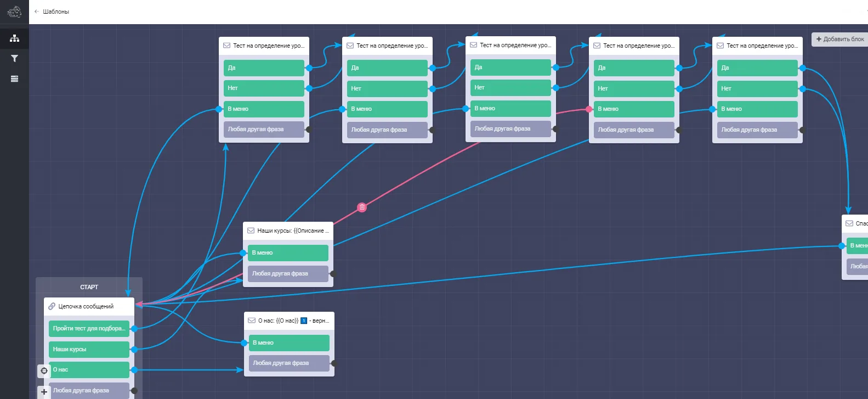
Task: Select В меню in О нас block
Action: (x=289, y=343)
